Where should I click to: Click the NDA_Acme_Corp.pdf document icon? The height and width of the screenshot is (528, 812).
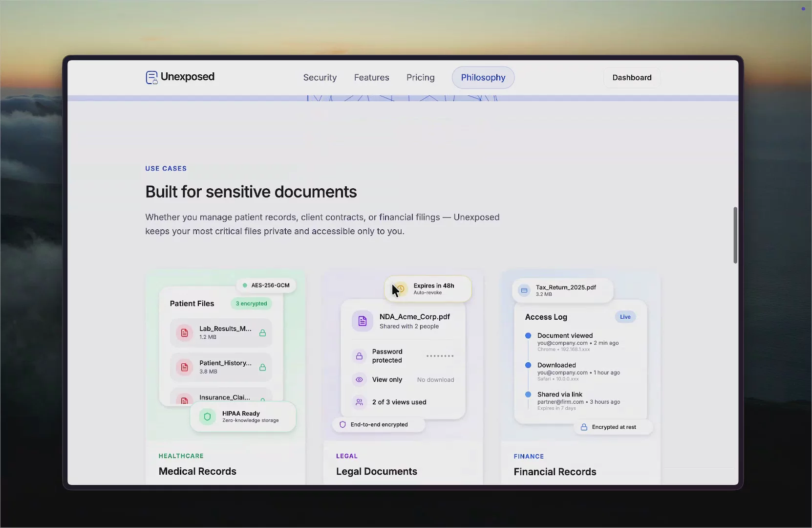pyautogui.click(x=363, y=321)
